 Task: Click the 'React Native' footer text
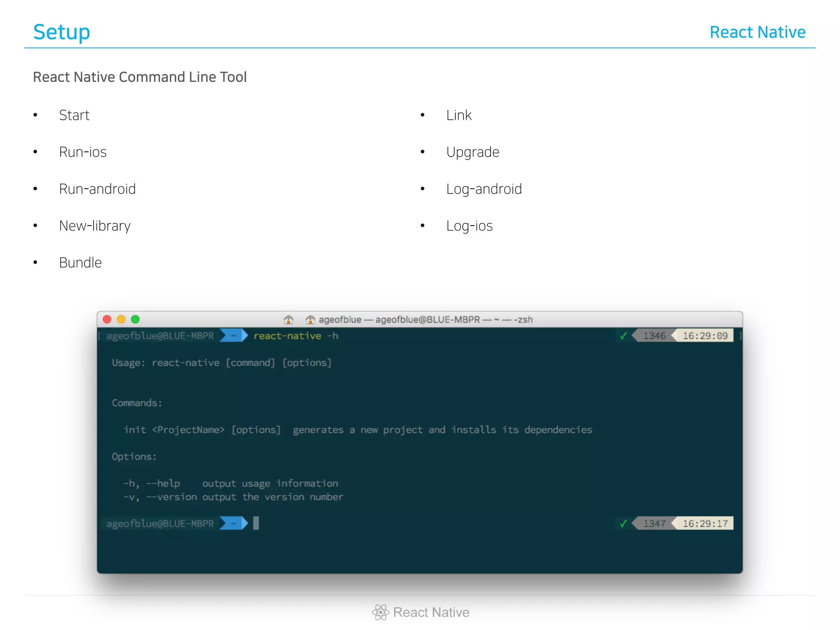431,612
